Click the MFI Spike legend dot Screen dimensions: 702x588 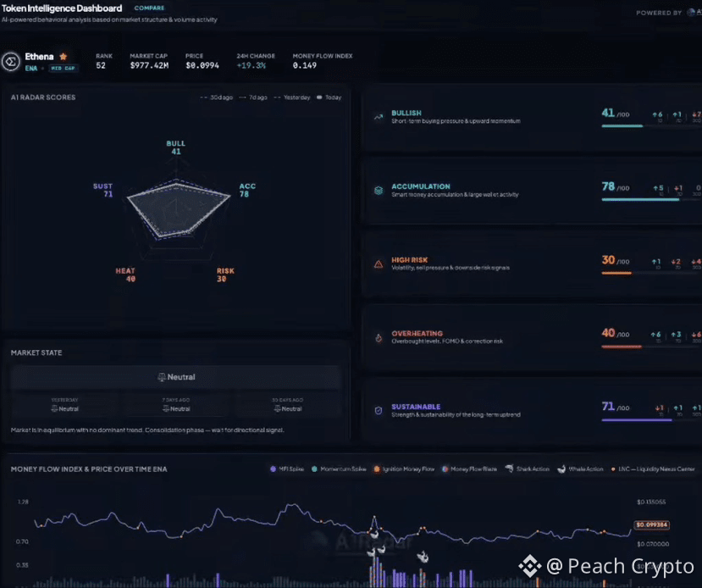[x=274, y=469]
